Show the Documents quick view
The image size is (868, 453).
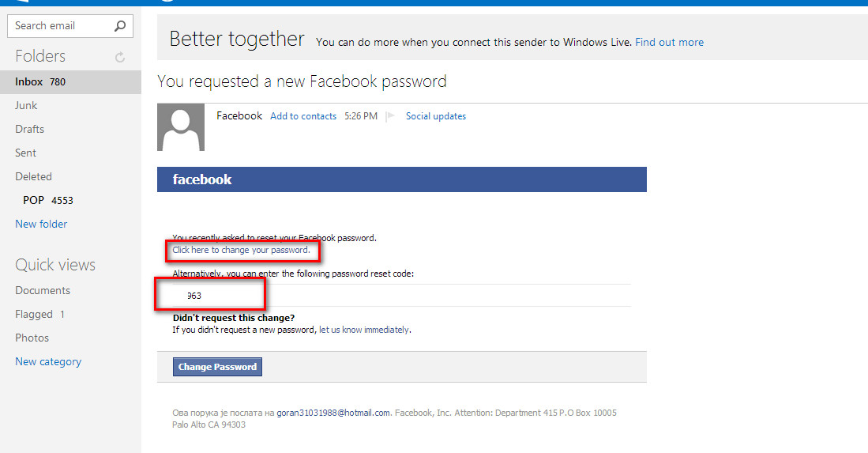pos(43,290)
